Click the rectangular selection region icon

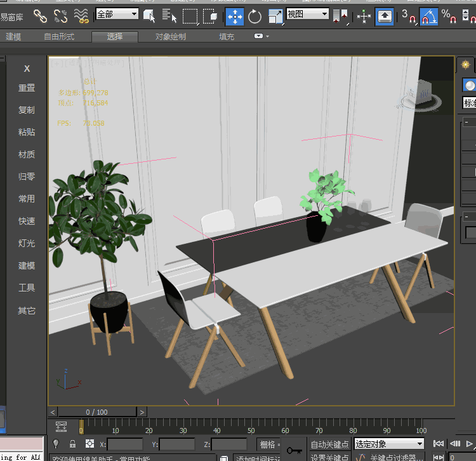tap(190, 17)
